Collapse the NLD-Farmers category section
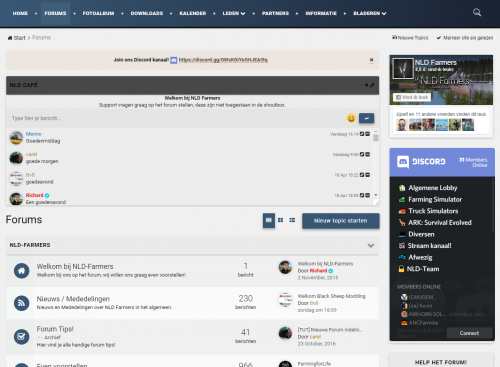 point(371,246)
